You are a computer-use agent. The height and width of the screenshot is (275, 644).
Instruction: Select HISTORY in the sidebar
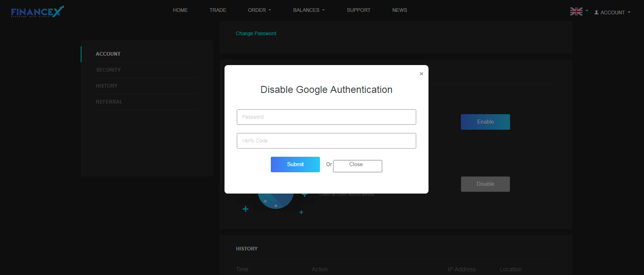(x=107, y=86)
